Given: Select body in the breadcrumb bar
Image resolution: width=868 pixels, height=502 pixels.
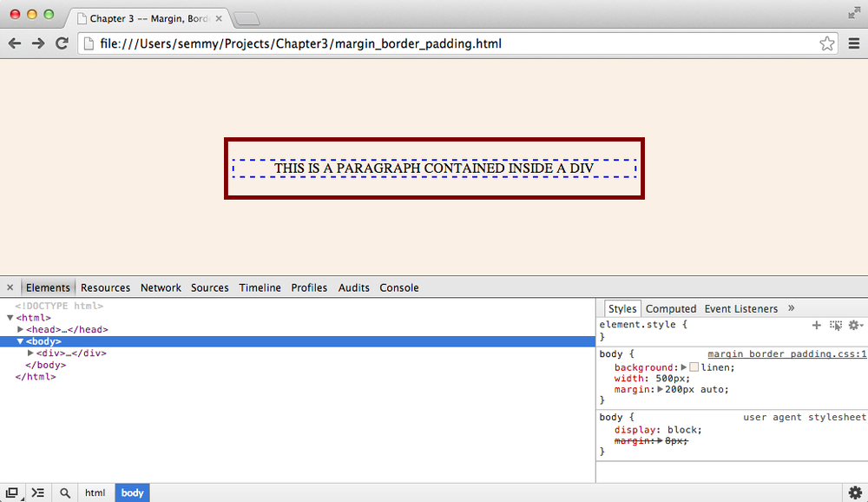Looking at the screenshot, I should 132,492.
